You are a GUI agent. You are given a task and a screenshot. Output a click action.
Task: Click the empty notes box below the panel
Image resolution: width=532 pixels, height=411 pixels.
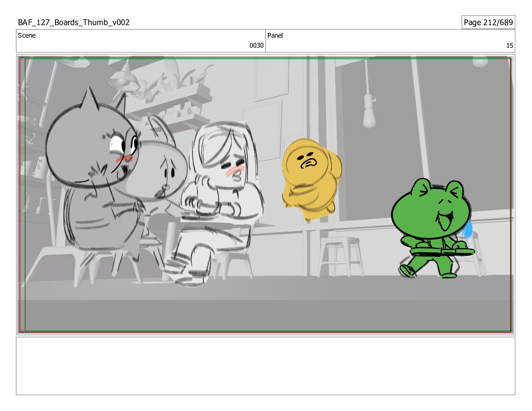pos(265,366)
